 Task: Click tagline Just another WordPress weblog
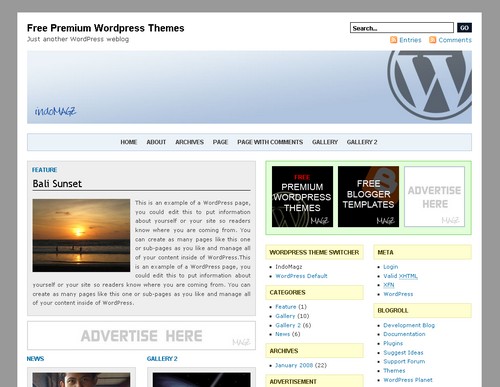78,39
